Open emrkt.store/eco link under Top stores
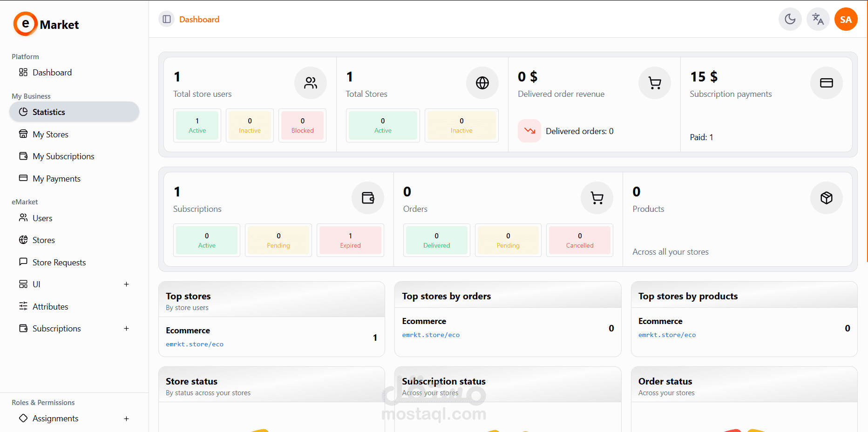The image size is (868, 432). click(x=195, y=344)
